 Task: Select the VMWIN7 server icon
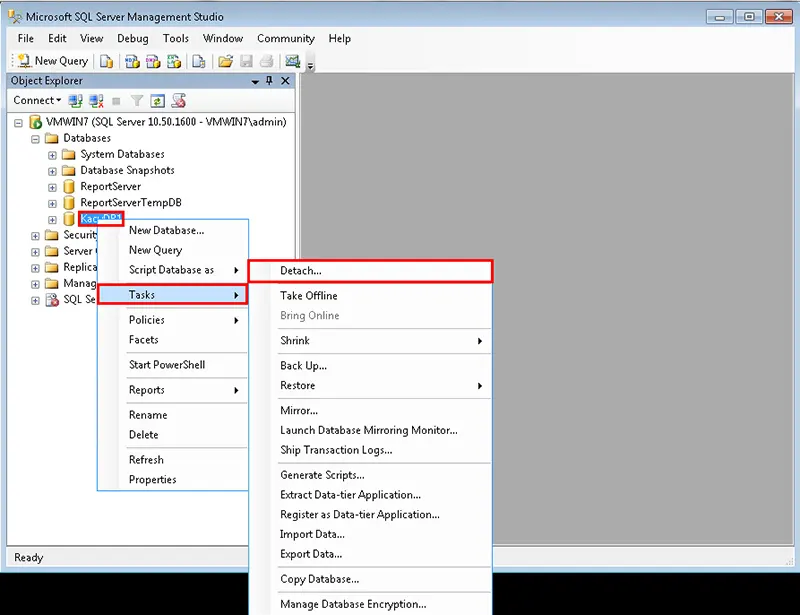(35, 122)
